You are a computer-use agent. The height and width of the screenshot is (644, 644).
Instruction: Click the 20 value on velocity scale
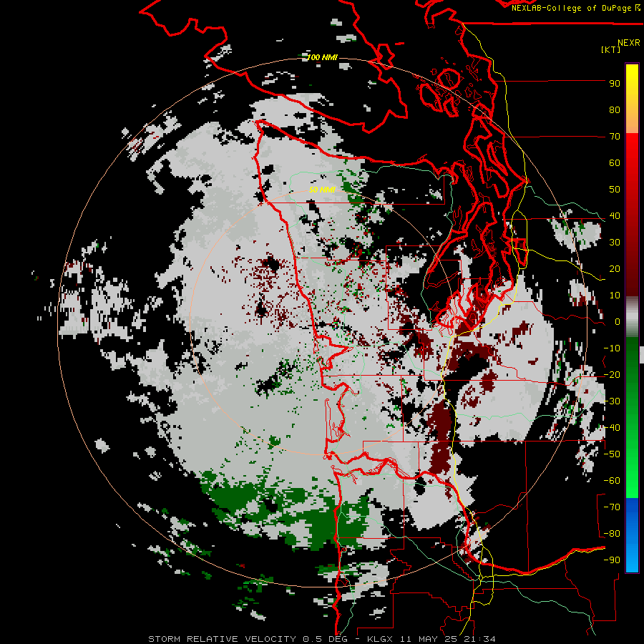pos(615,269)
